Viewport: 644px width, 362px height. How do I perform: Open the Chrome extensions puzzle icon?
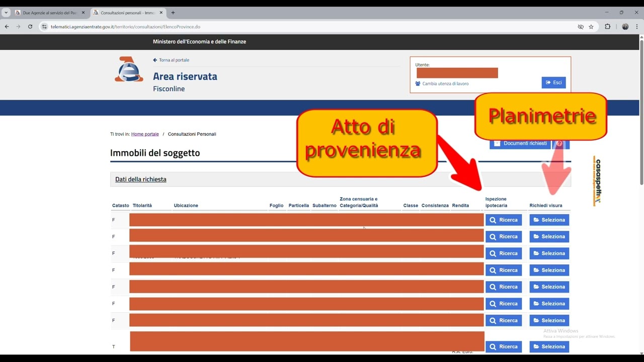607,27
